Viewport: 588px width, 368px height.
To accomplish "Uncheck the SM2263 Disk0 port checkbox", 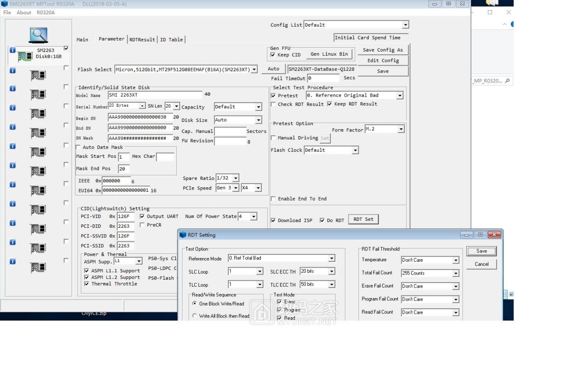I will point(66,48).
